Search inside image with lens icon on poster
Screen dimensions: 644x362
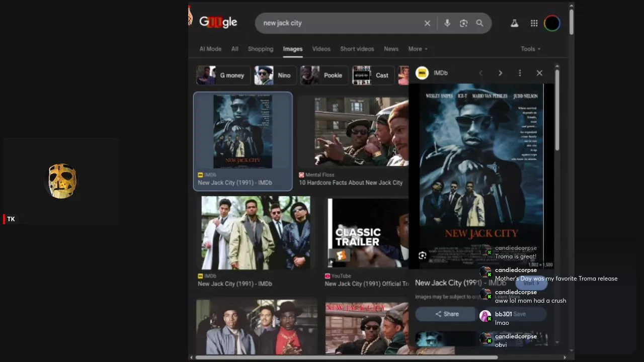tap(422, 255)
